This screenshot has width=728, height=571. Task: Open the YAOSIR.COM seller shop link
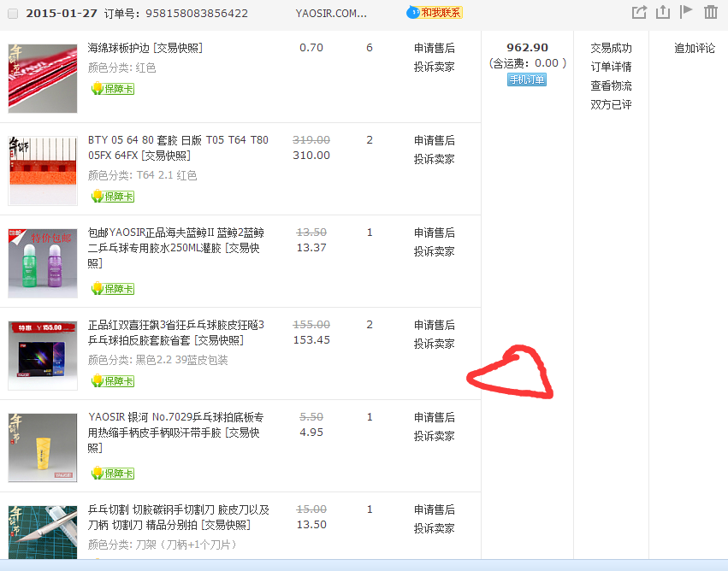click(x=331, y=14)
